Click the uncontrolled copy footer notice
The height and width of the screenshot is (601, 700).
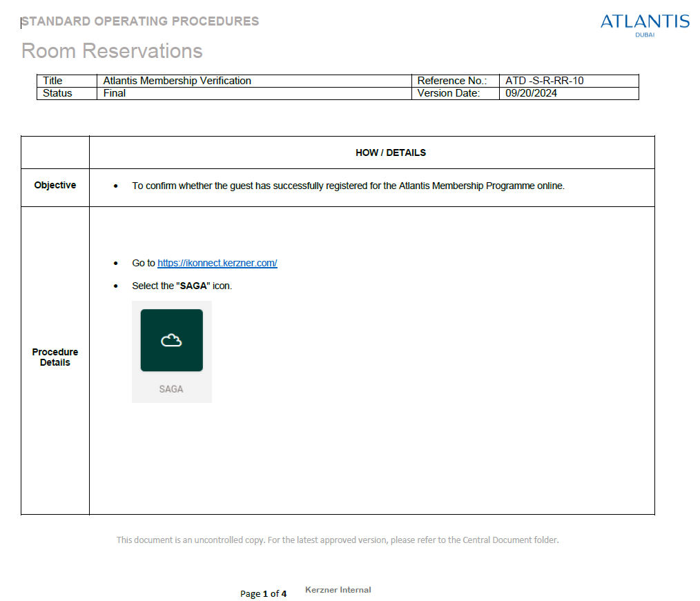tap(338, 540)
